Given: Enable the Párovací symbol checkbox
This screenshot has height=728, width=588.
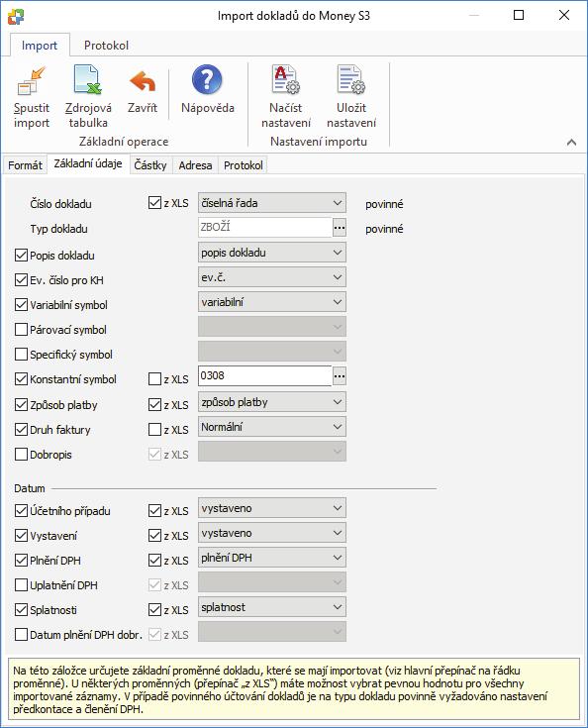Looking at the screenshot, I should 21,330.
